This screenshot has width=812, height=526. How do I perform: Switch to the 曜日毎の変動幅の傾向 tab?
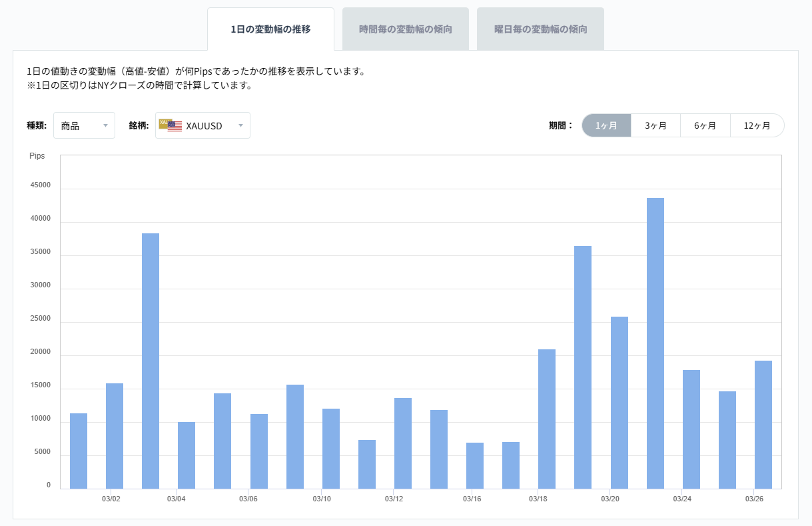(x=540, y=28)
